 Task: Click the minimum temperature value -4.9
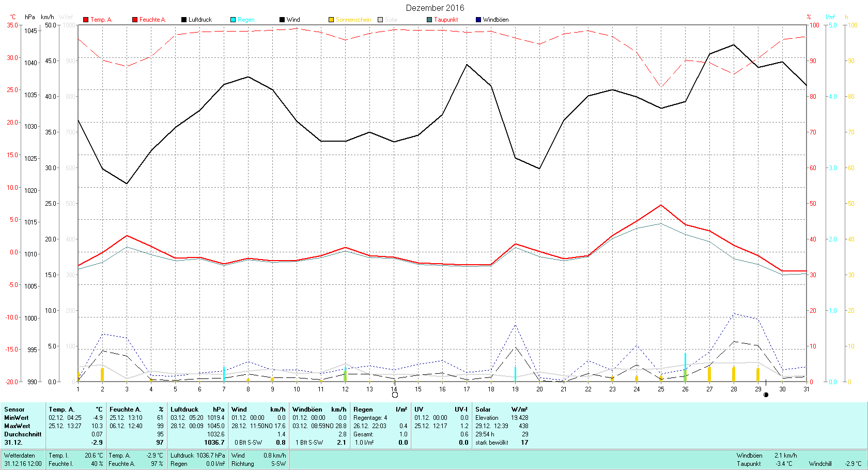98,418
